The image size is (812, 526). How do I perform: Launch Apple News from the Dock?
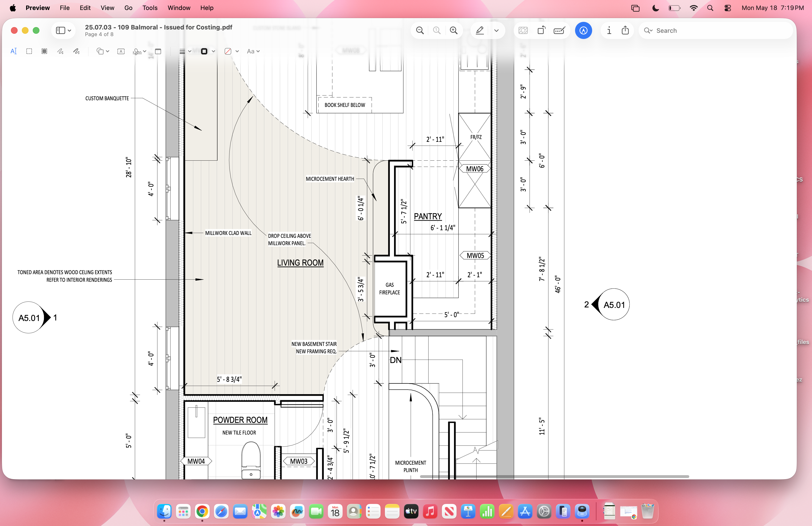449,511
